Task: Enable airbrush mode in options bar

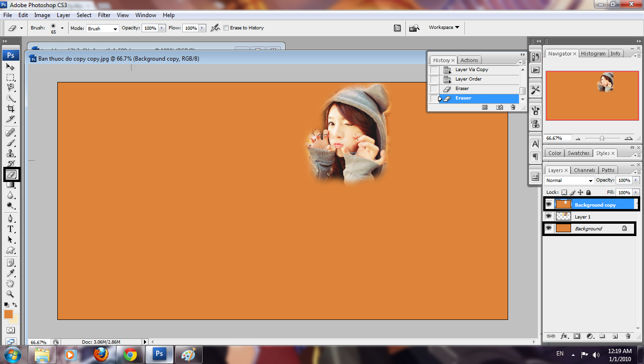Action: click(x=215, y=28)
